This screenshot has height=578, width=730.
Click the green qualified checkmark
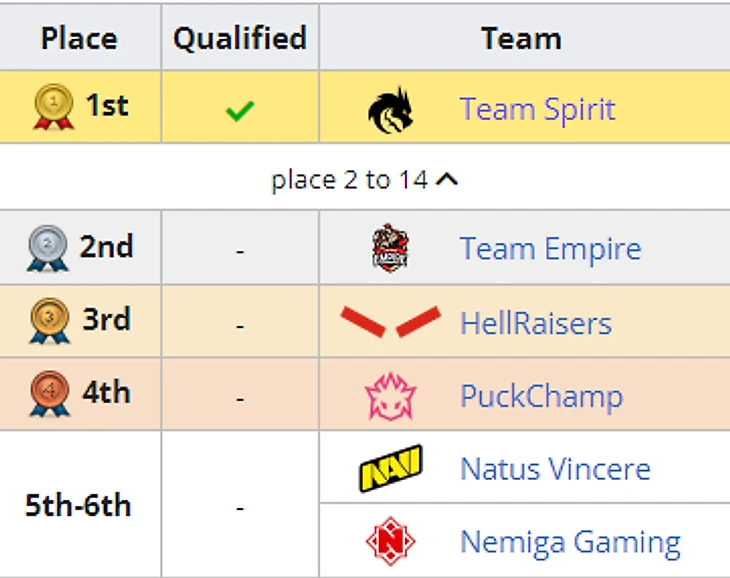(239, 109)
